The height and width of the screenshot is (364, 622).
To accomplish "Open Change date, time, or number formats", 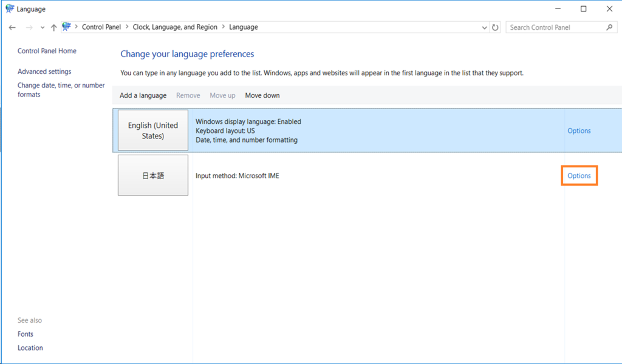I will point(61,90).
